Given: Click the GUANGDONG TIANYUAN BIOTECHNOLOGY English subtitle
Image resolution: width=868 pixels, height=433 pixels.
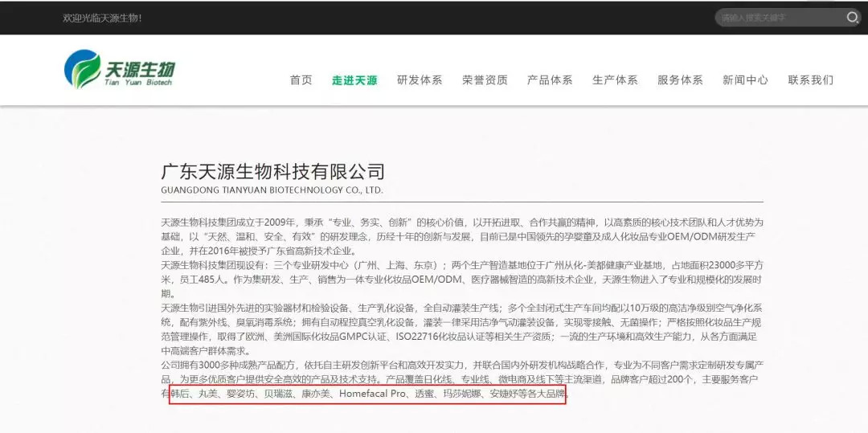Looking at the screenshot, I should tap(272, 190).
